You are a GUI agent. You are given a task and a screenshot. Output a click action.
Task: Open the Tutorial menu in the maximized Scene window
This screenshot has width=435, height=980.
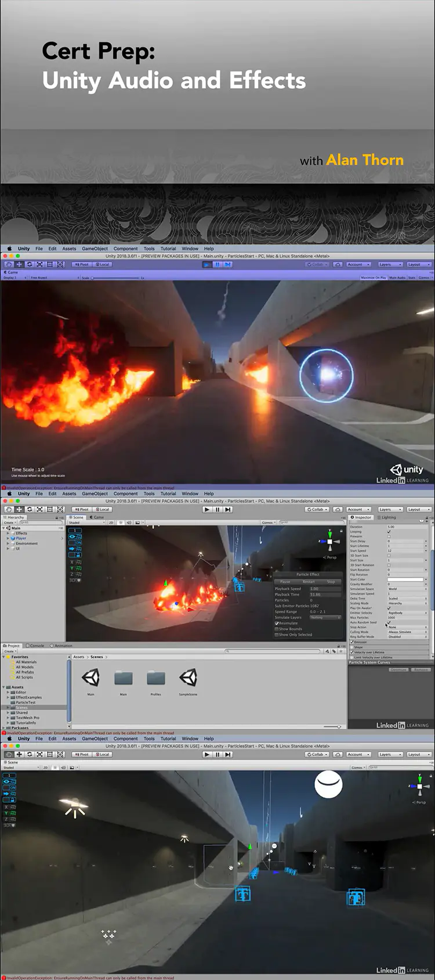click(x=168, y=738)
